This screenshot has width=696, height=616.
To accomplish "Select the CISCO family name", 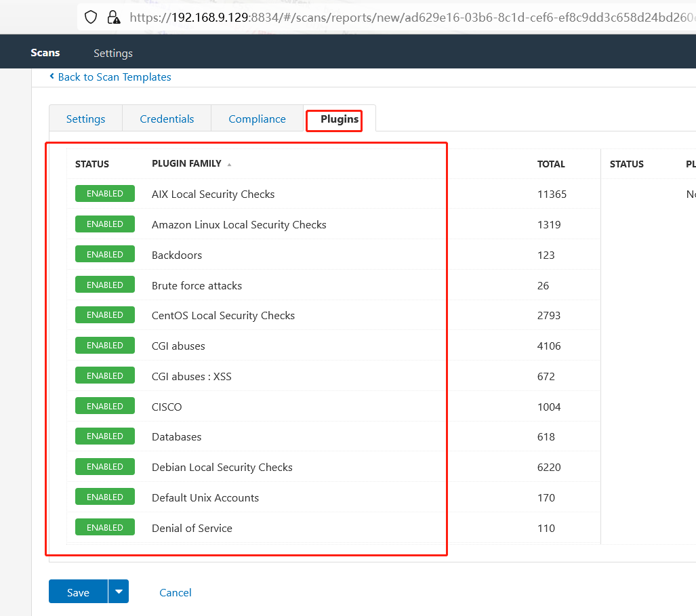I will pos(167,407).
